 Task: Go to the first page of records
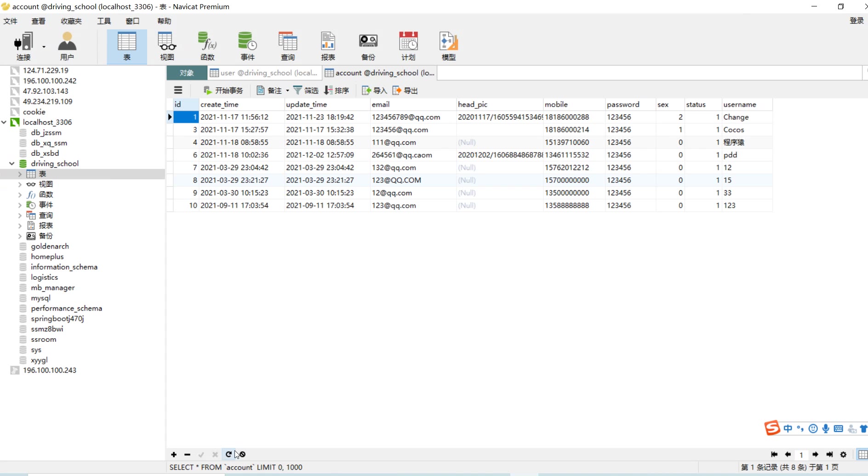(x=774, y=454)
